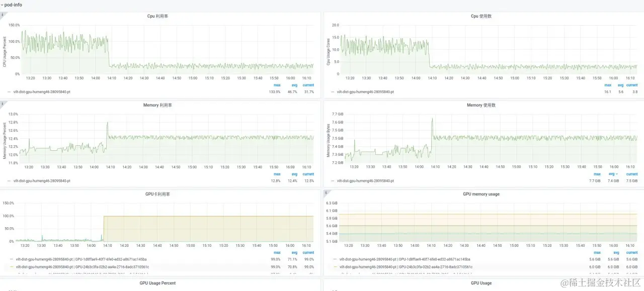644x291 pixels.
Task: Open the Cpu 使用数 panel title menu
Action: click(481, 17)
